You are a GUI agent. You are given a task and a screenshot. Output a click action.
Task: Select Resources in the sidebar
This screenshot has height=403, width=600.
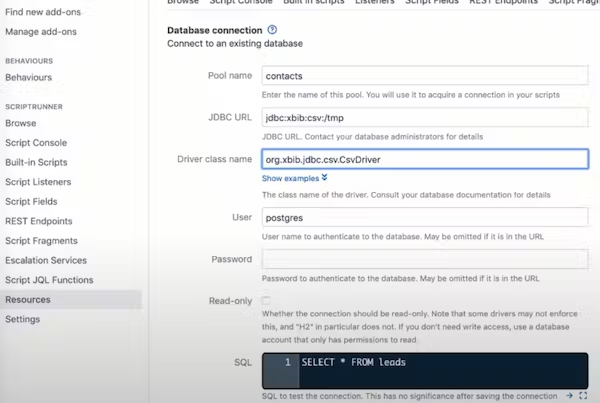coord(71,300)
